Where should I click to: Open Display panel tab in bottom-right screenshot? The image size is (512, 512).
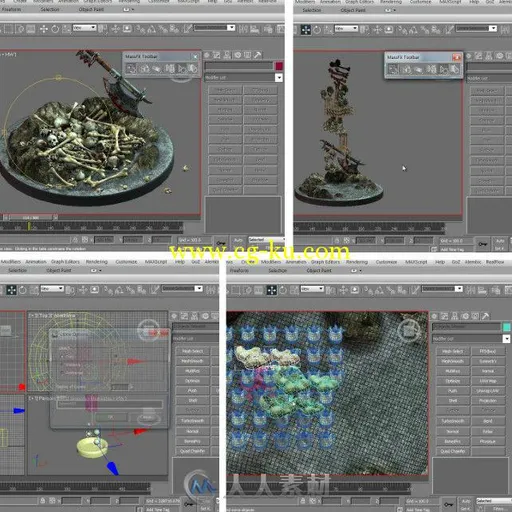click(475, 316)
